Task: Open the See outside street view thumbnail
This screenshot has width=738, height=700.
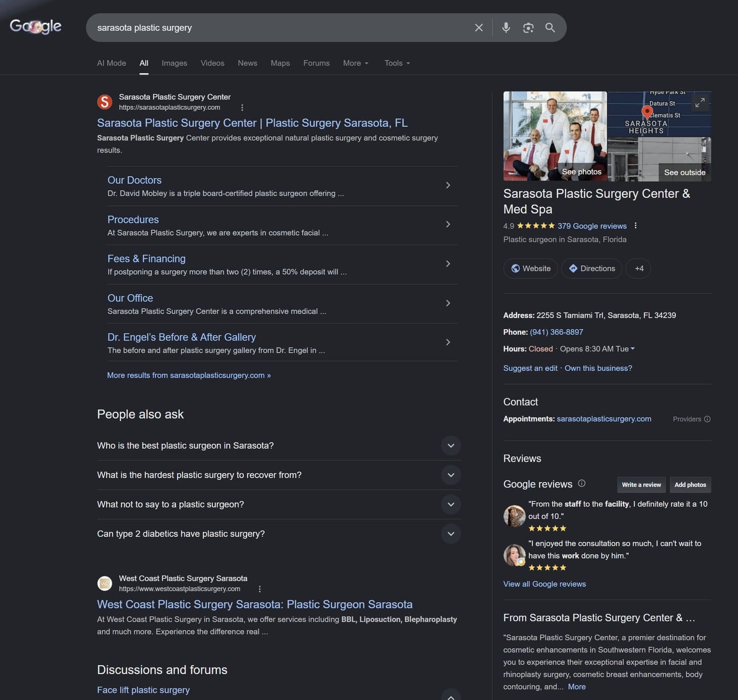Action: (x=660, y=159)
